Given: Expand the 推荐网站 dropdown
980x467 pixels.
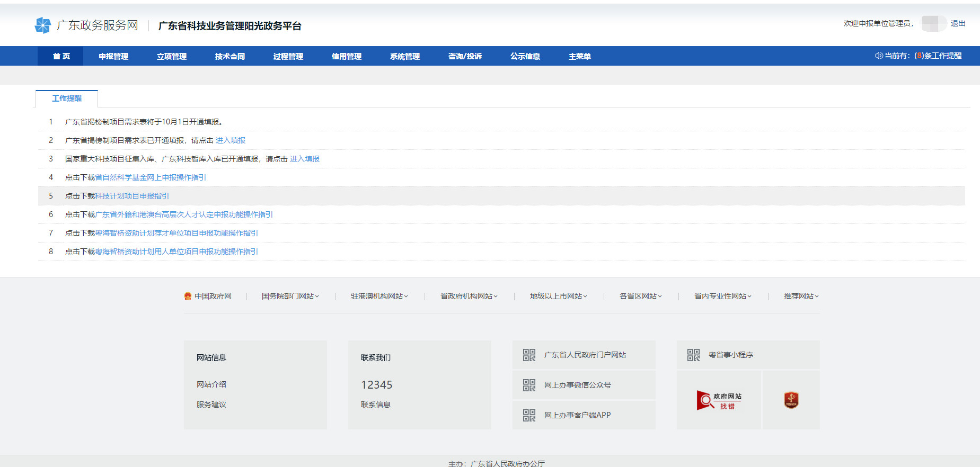Looking at the screenshot, I should click(801, 297).
